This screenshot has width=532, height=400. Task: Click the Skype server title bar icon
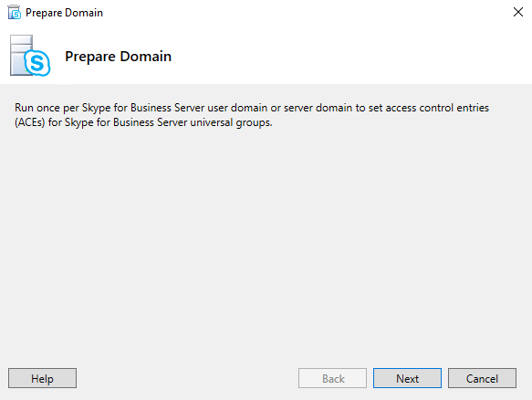click(15, 13)
